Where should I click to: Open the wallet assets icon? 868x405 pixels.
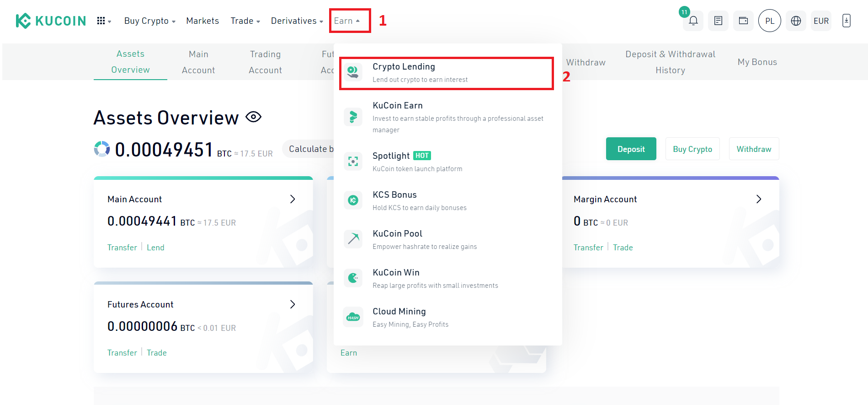(x=743, y=21)
